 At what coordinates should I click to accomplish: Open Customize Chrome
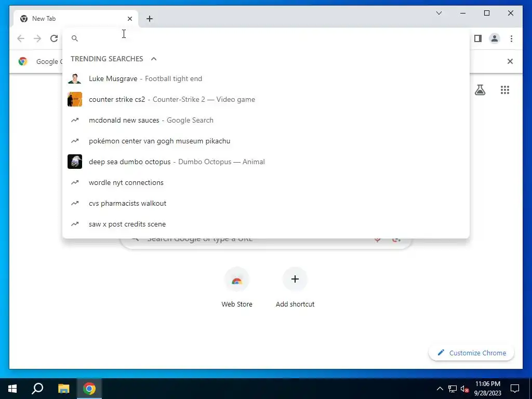[x=472, y=353]
